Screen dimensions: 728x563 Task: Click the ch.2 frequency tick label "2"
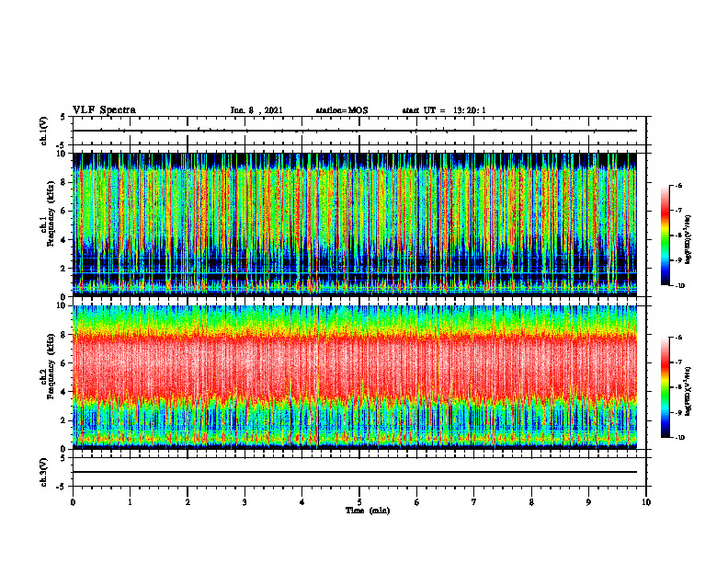coord(65,420)
